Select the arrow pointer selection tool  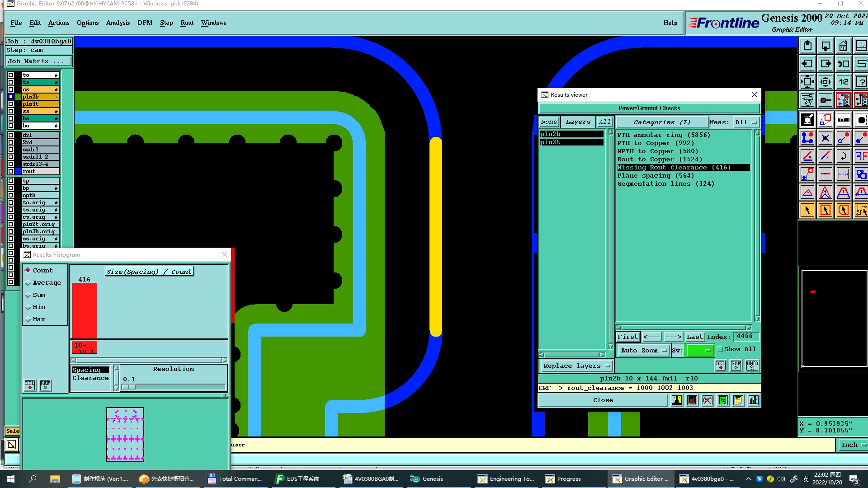click(x=807, y=210)
